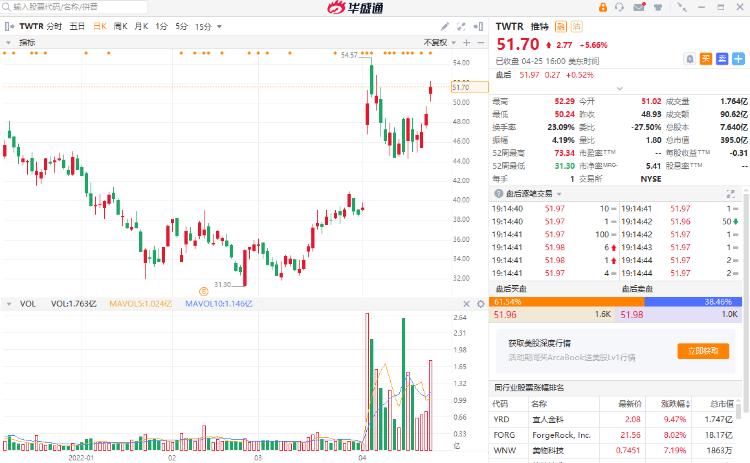This screenshot has height=463, width=750.
Task: Switch to 分时 intraday chart
Action: 54,26
